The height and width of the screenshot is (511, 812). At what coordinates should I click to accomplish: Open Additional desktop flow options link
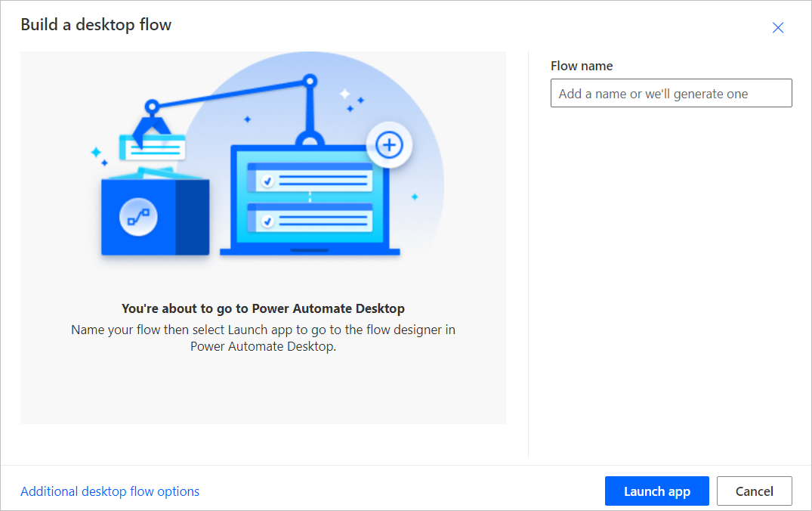110,491
